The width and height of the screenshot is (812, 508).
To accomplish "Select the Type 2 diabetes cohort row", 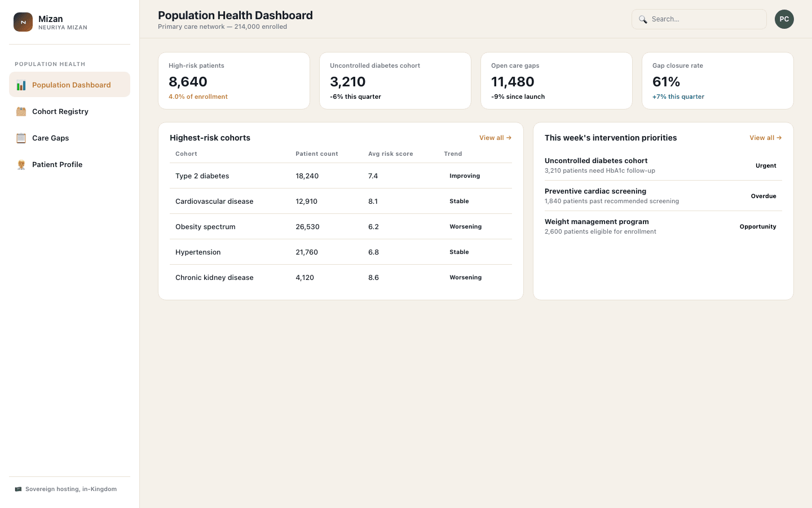I will [x=341, y=176].
